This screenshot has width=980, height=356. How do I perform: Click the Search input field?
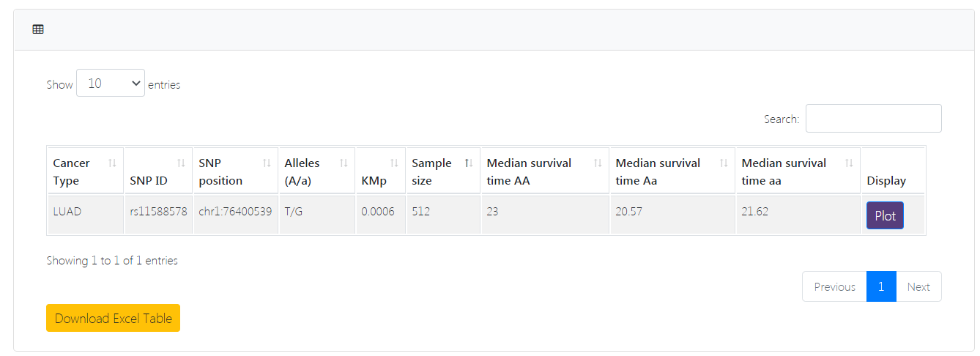click(x=873, y=119)
